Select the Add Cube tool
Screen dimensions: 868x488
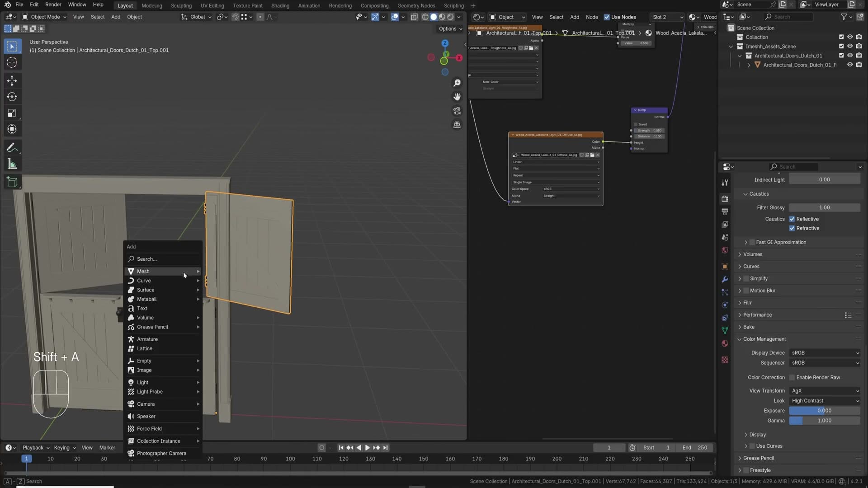[x=12, y=182]
